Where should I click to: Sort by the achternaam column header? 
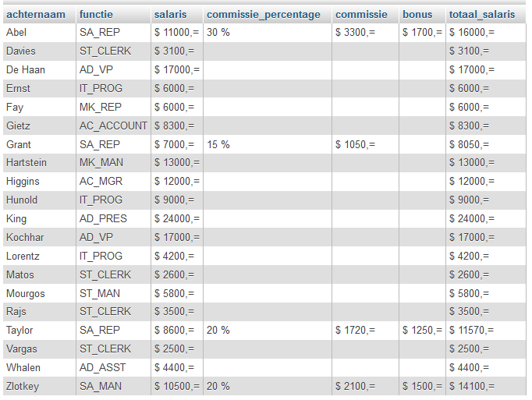point(35,15)
